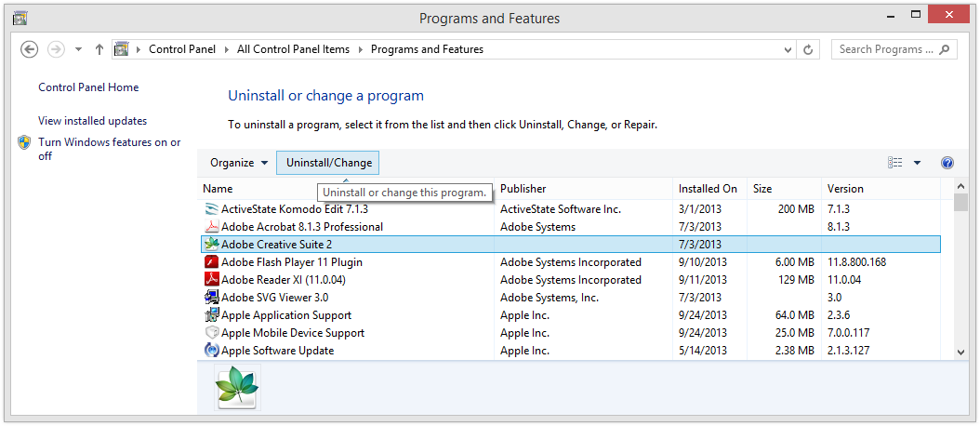
Task: Click the scrollbar down arrow
Action: (960, 353)
